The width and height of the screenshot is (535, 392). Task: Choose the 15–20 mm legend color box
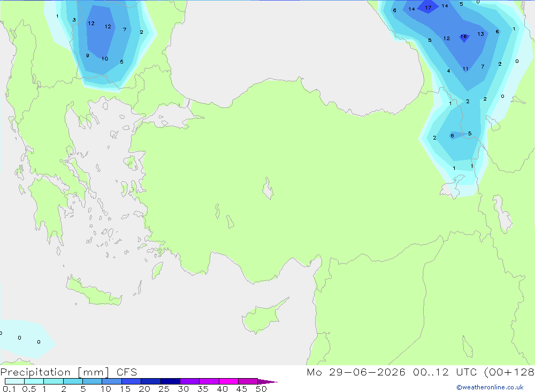tap(131, 381)
